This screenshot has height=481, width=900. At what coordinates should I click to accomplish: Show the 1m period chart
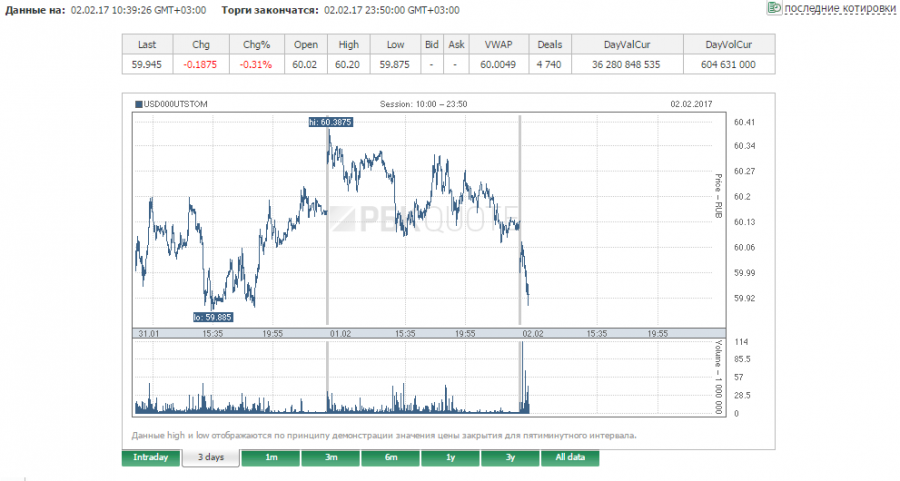click(270, 458)
